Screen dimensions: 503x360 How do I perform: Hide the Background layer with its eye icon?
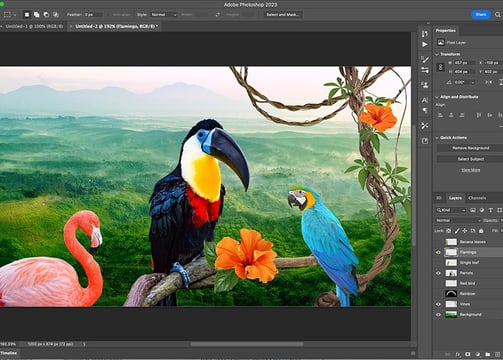click(438, 315)
